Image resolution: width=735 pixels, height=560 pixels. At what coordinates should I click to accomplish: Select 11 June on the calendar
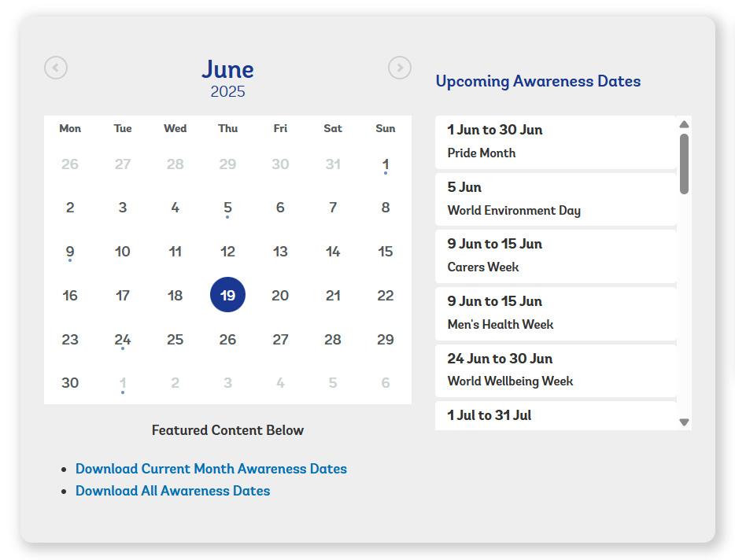tap(175, 252)
